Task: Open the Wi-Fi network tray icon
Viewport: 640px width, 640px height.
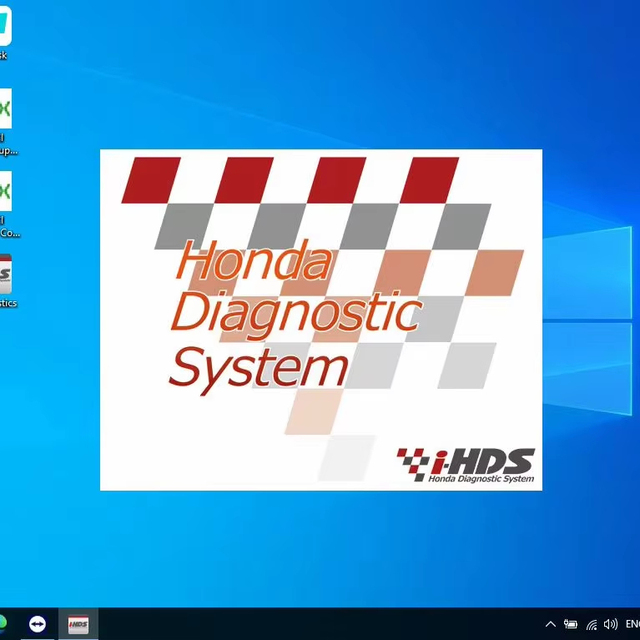Action: [x=591, y=624]
